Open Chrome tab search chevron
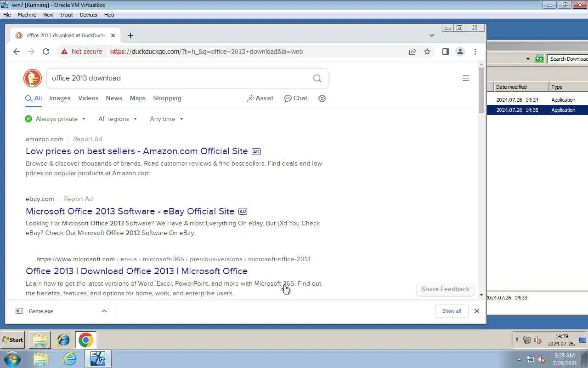Viewport: 588px width, 368px height. (431, 35)
